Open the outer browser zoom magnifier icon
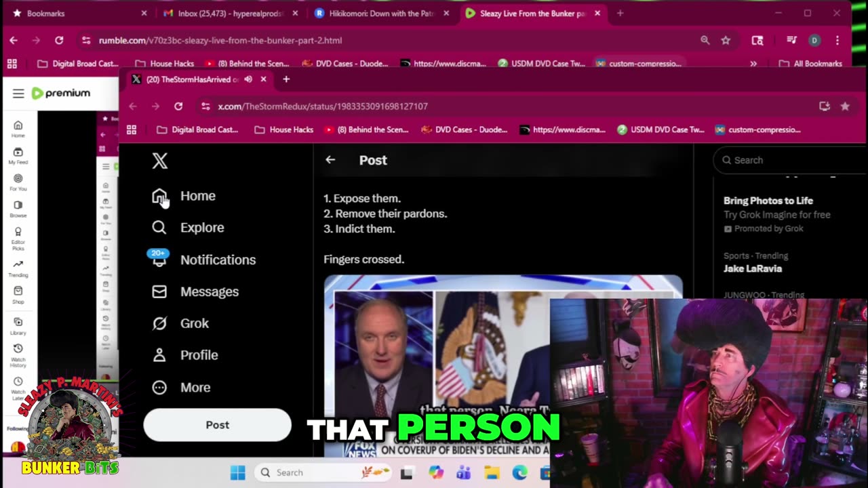The image size is (868, 488). 705,41
